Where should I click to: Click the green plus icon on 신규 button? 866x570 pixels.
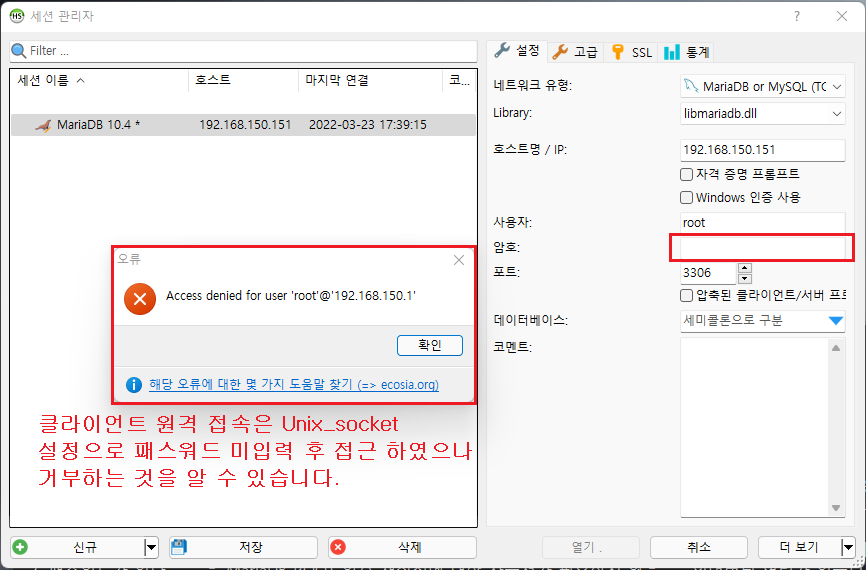[20, 547]
